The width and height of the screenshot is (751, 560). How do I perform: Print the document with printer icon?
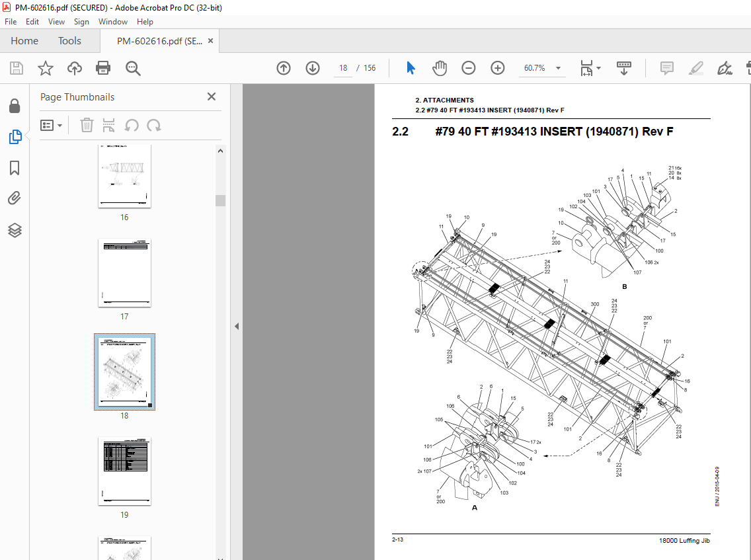[x=103, y=68]
